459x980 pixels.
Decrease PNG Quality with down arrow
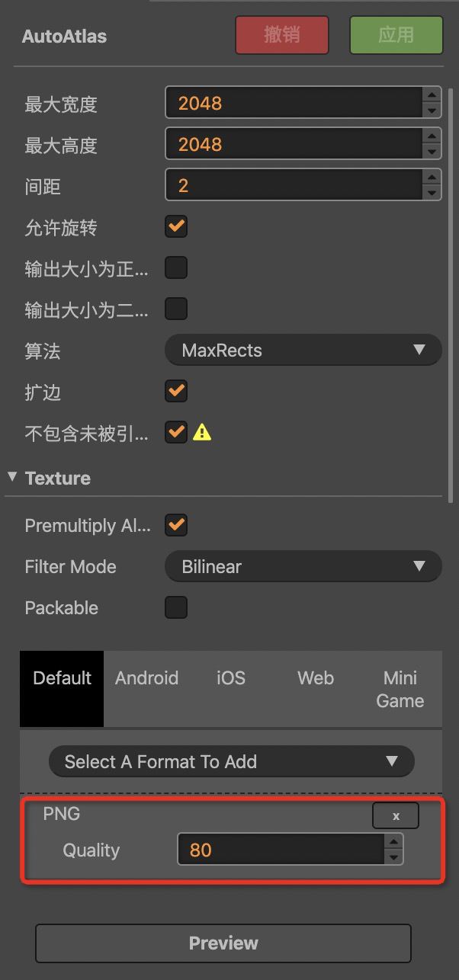coord(393,857)
